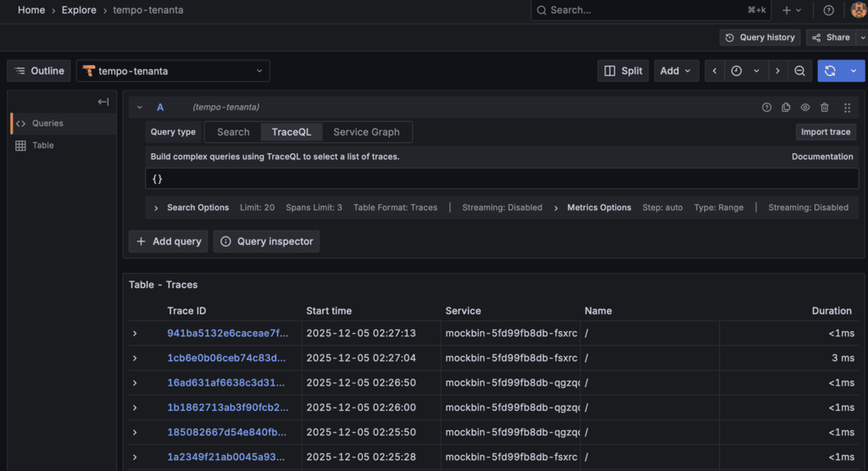Open Query history
Screen dimensions: 868x471
(760, 37)
